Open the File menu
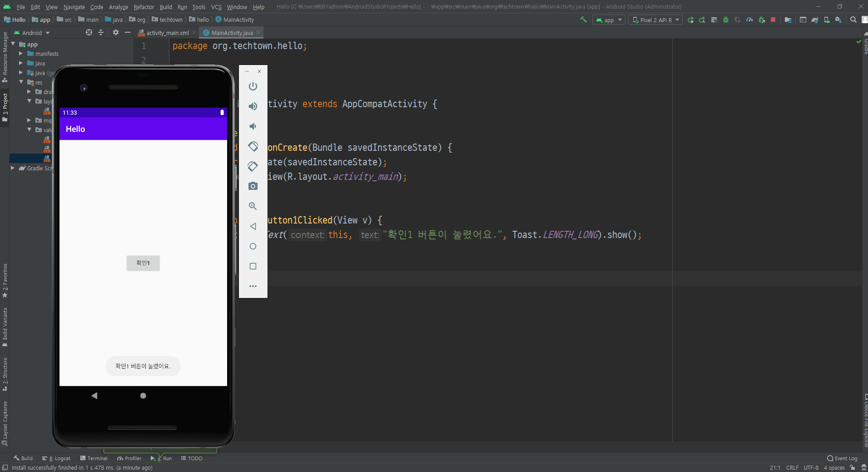Viewport: 868px width, 472px height. click(x=21, y=7)
